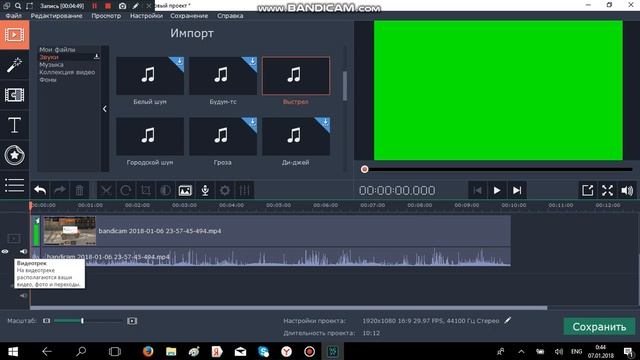Start microphone audio recording
The width and height of the screenshot is (640, 360).
(205, 190)
